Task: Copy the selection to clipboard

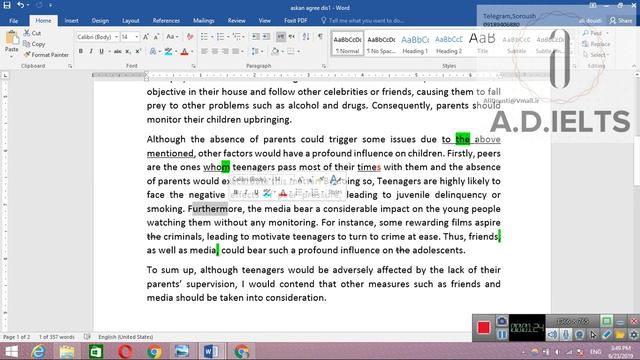Action: click(x=34, y=44)
